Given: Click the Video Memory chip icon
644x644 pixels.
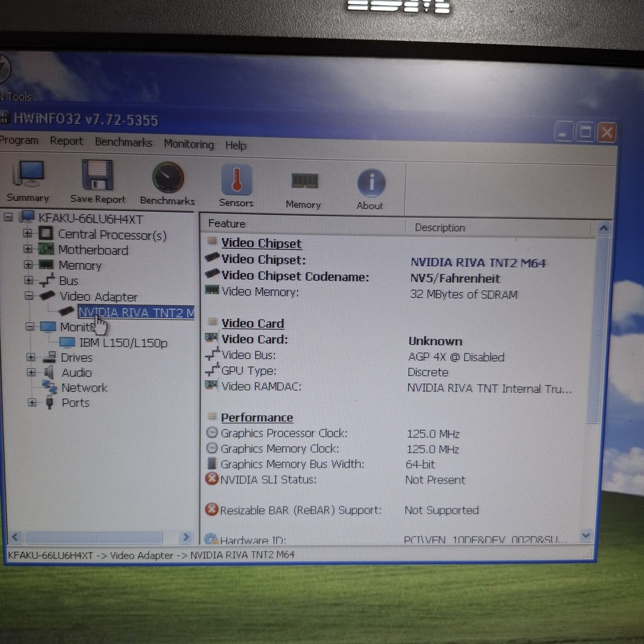Looking at the screenshot, I should (212, 290).
